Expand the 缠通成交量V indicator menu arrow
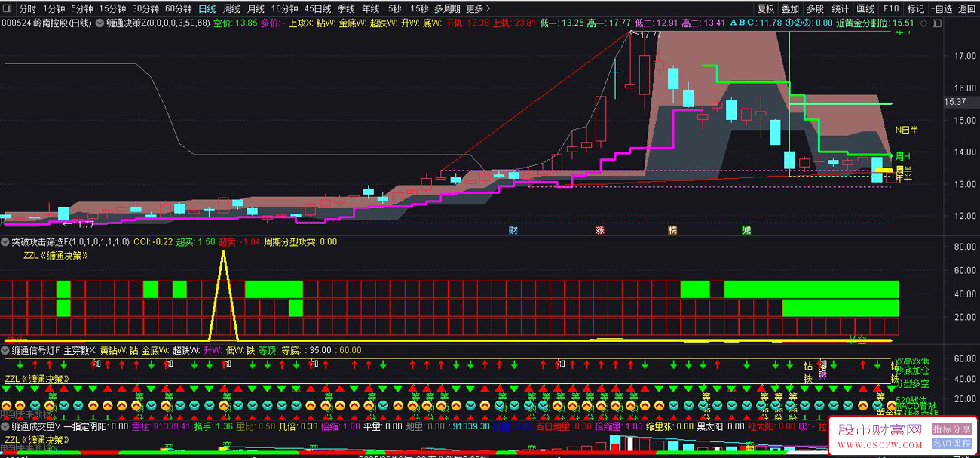 (6, 426)
